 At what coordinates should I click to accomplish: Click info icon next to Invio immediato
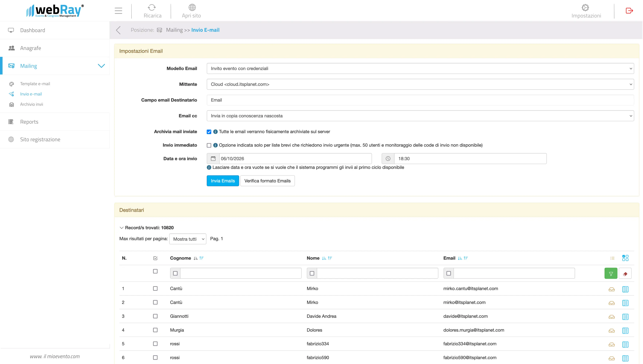[215, 145]
